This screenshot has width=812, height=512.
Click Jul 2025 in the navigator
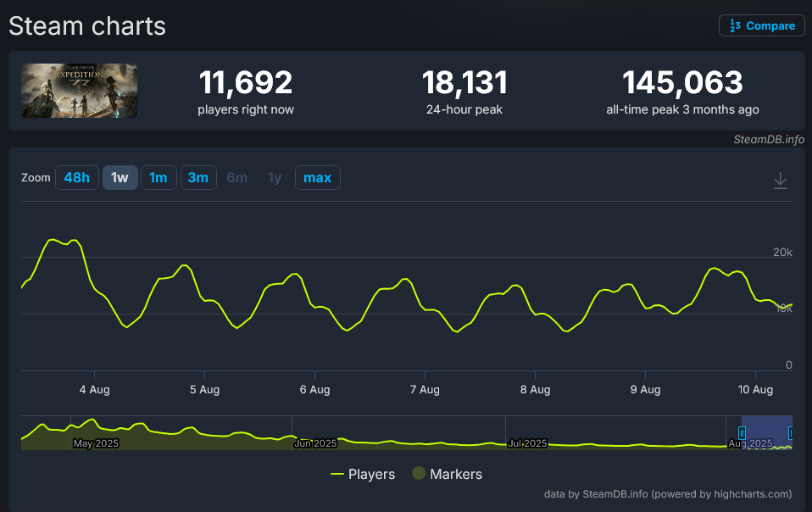(527, 443)
